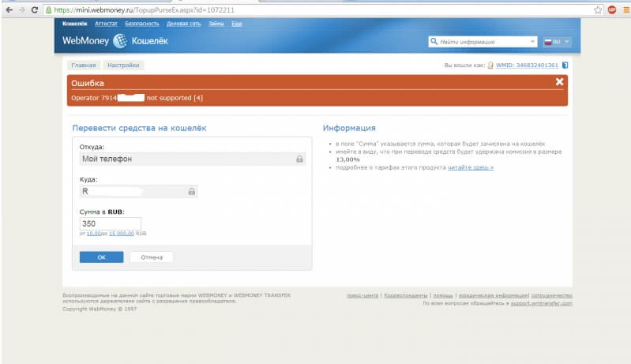631x364 pixels.
Task: Click the blue logout icon after WMID
Action: [565, 66]
